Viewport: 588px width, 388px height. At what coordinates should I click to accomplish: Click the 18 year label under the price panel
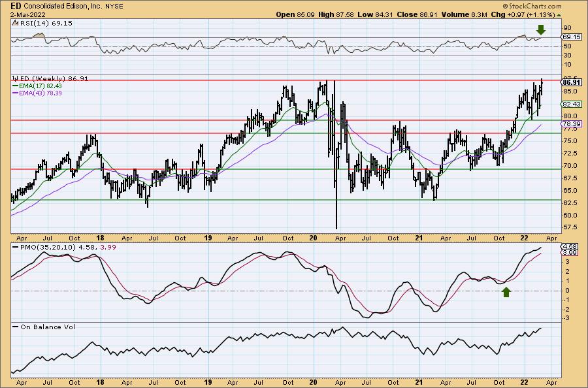coord(100,238)
